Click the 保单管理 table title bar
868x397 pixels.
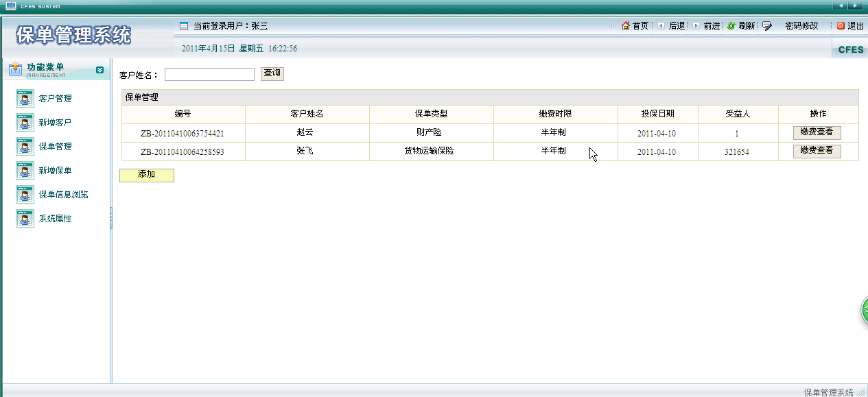[490, 97]
